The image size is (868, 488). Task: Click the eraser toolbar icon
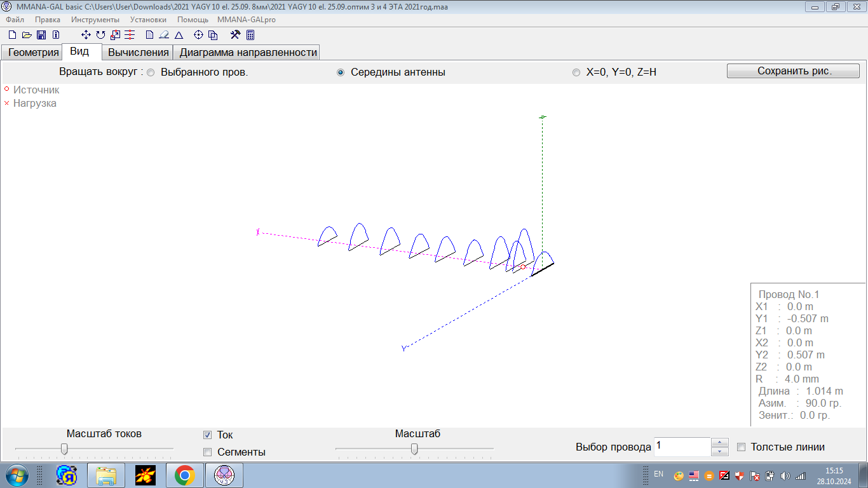coord(164,35)
